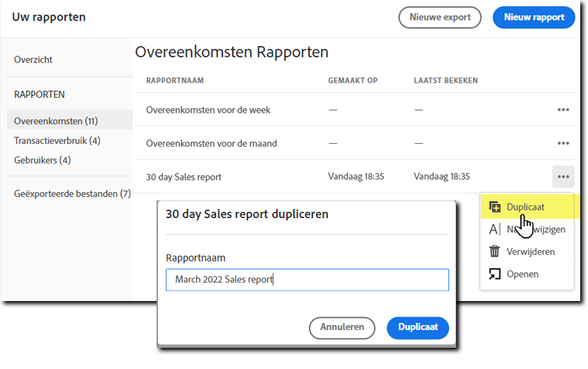
Task: Choose Verwijderen from the context menu
Action: tap(527, 251)
